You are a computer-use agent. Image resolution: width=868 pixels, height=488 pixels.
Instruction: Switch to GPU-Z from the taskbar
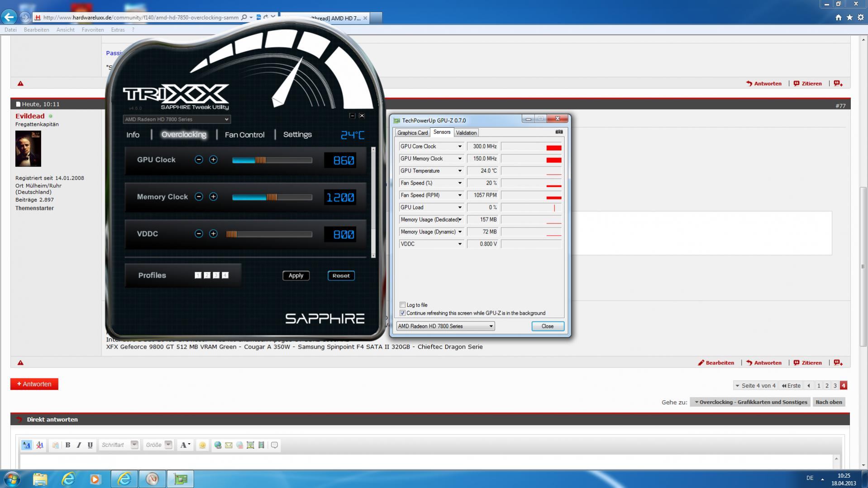click(x=180, y=479)
